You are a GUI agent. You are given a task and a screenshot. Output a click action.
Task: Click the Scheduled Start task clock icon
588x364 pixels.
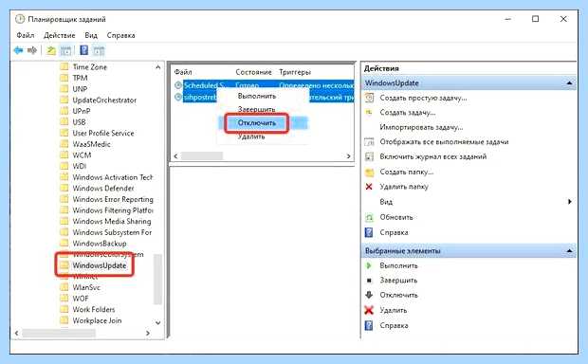click(x=178, y=85)
